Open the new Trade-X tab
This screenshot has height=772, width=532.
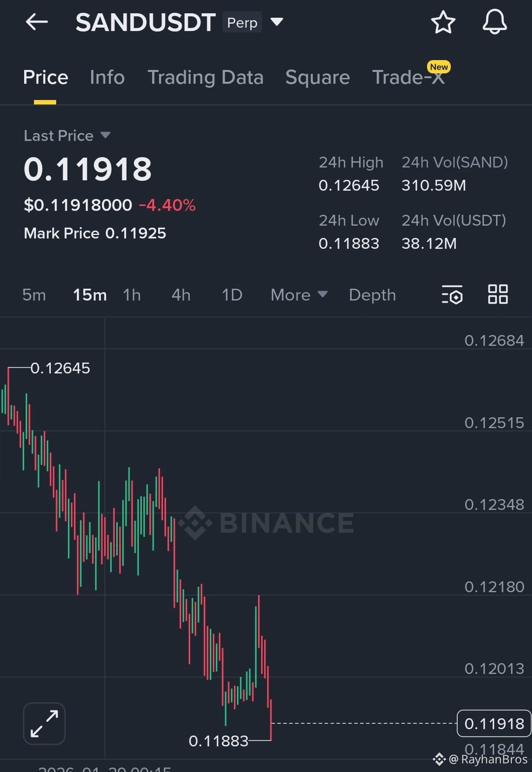coord(408,77)
